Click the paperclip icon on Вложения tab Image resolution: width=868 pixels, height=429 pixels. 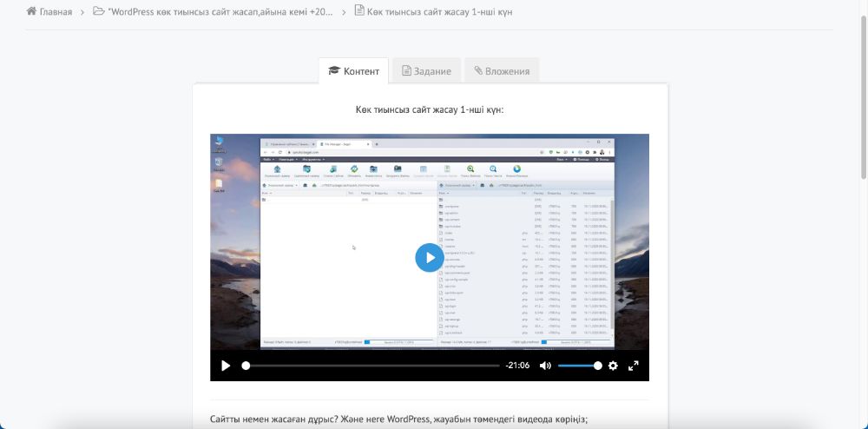(478, 70)
